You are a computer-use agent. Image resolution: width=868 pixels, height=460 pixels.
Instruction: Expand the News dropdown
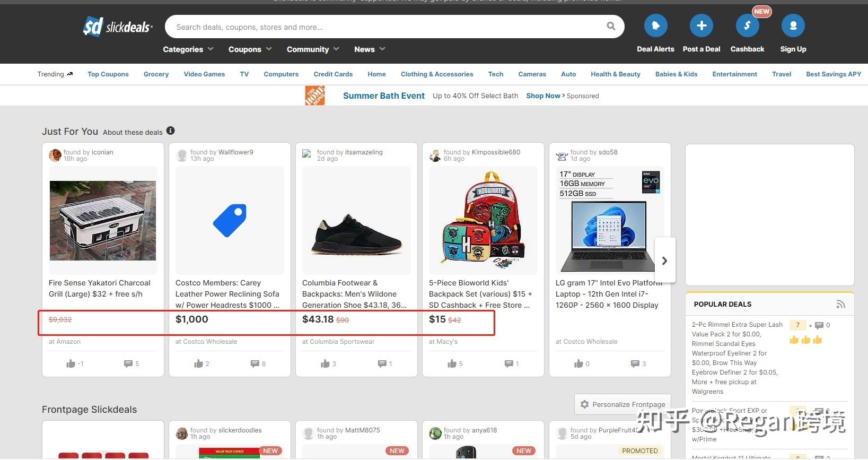(370, 49)
